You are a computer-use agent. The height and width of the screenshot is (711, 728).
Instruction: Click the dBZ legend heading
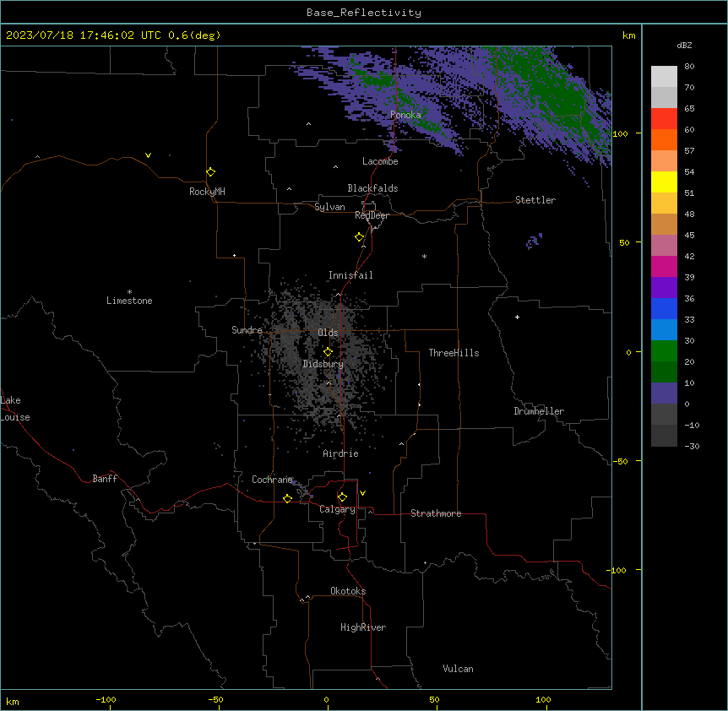684,45
